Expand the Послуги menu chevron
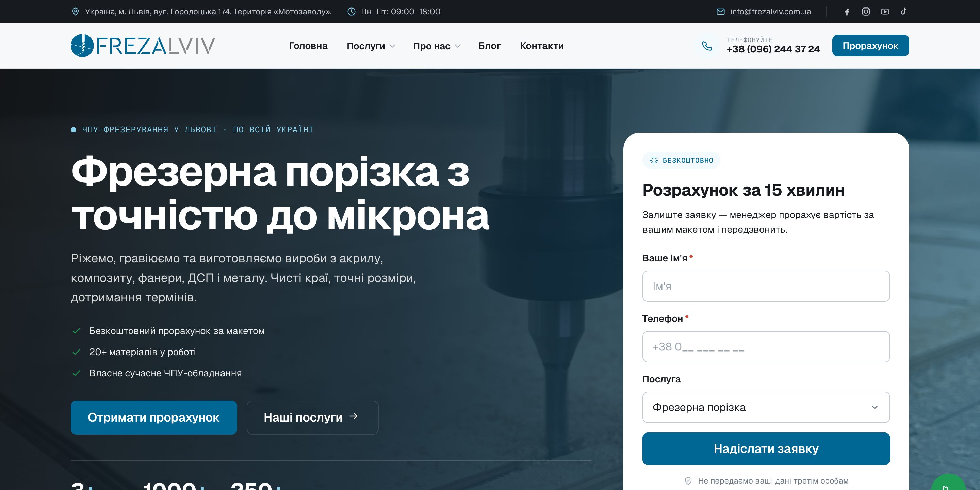The image size is (980, 490). coord(393,46)
